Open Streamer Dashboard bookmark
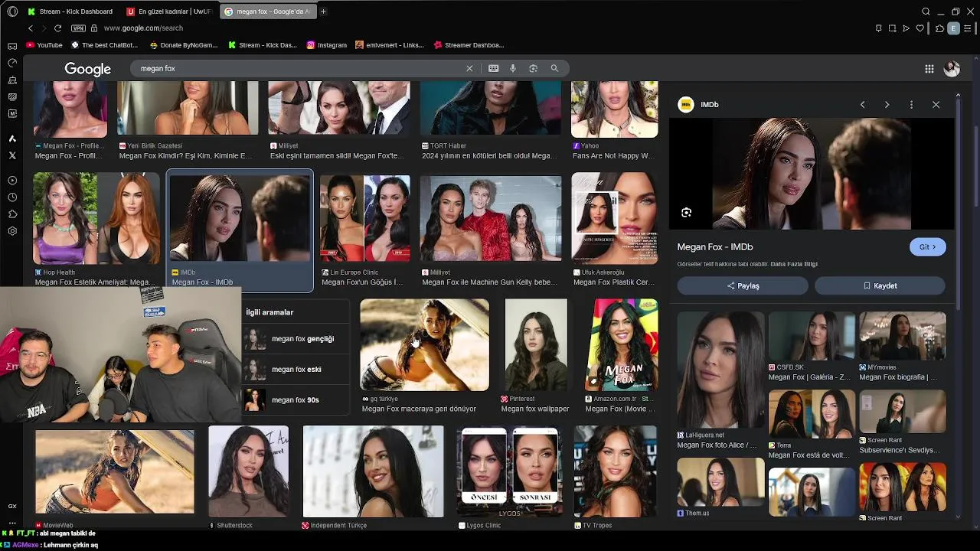Screen dimensions: 980x551 (469, 45)
